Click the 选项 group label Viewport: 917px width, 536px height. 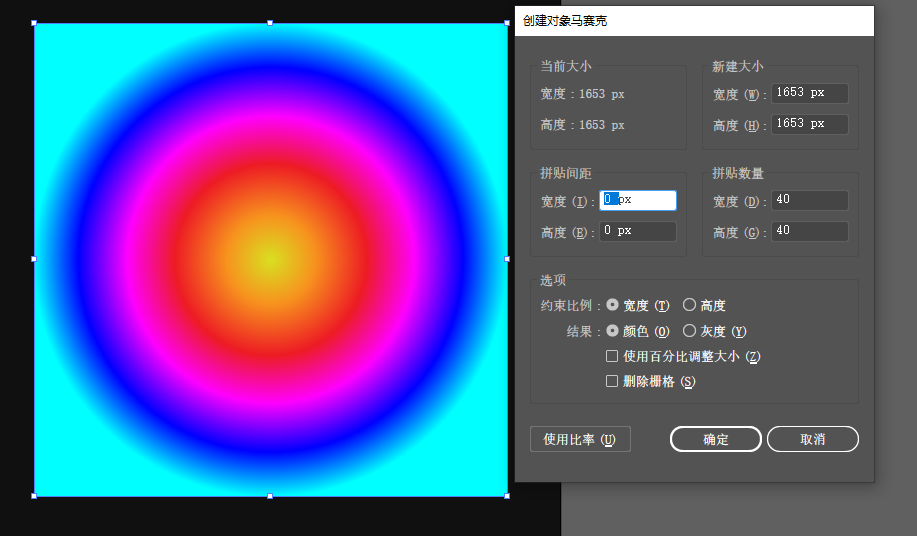[553, 280]
